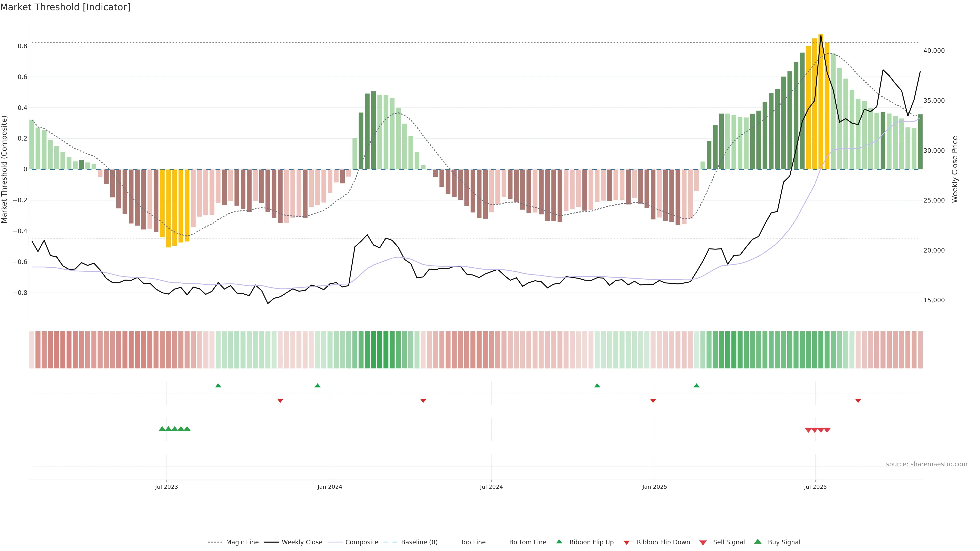
Task: Click Ribbon Flip Up legend icon
Action: pyautogui.click(x=559, y=542)
